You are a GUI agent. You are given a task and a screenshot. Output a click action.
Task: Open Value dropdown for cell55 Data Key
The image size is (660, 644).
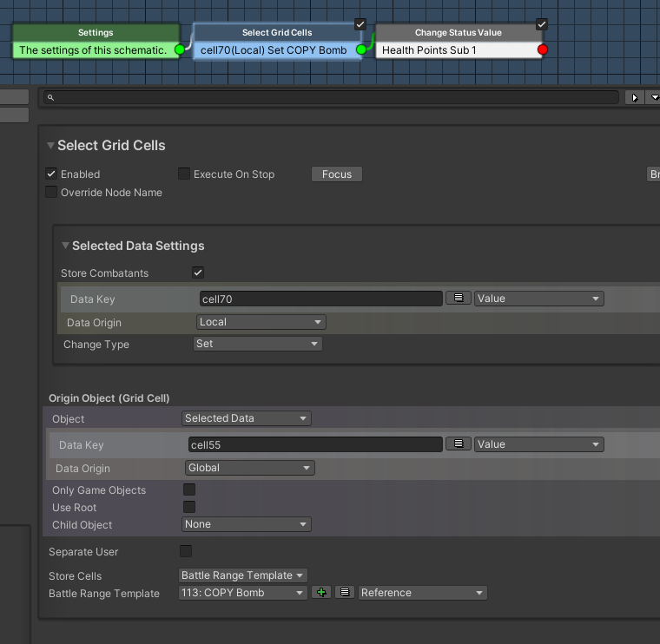pos(538,444)
